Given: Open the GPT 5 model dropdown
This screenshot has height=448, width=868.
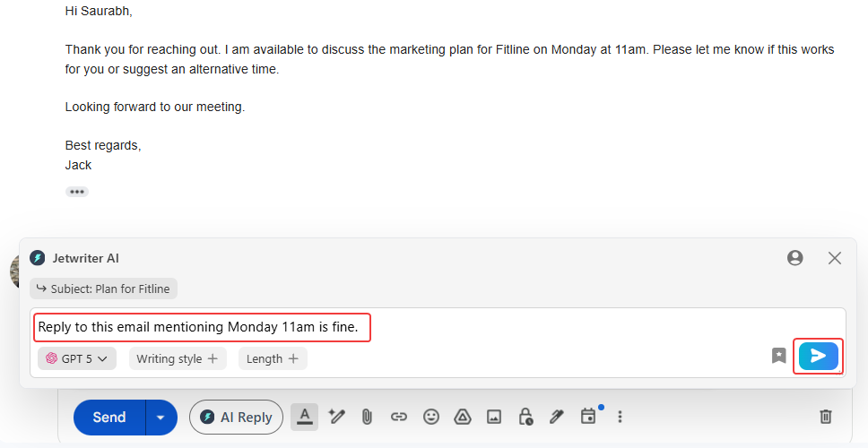Looking at the screenshot, I should [77, 358].
